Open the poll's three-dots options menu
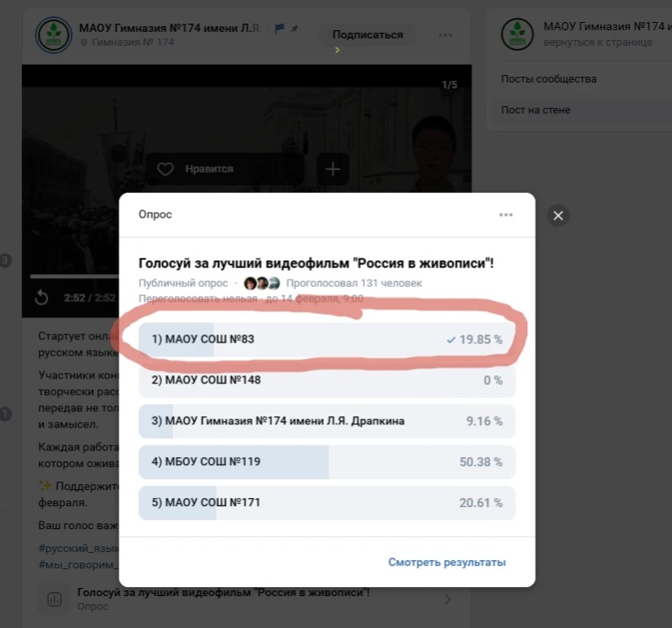Viewport: 672px width, 628px height. (x=506, y=215)
